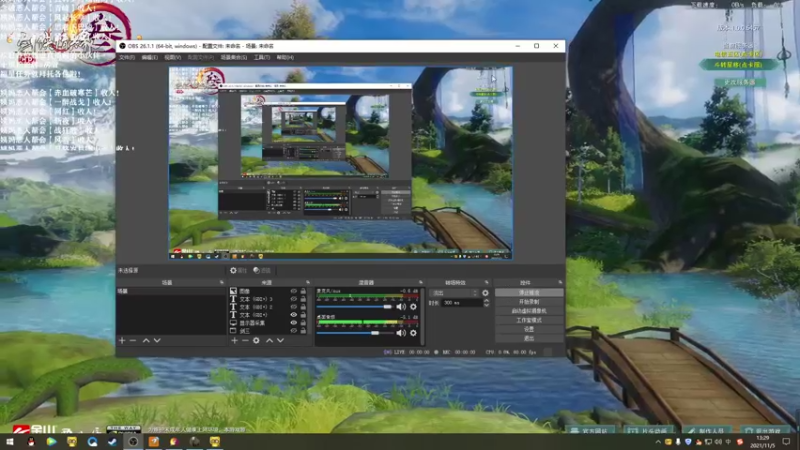Screen dimensions: 800x450
Task: Expand hidden system tray icons chevron
Action: pos(658,442)
